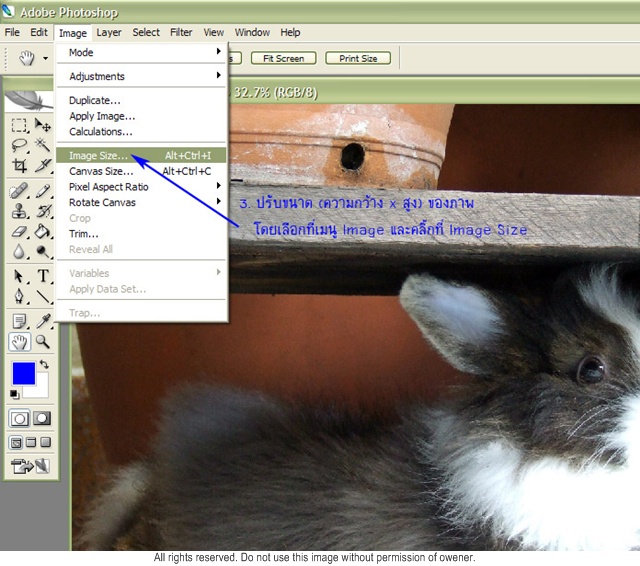Choose Trim from Image menu
This screenshot has width=640, height=566.
141,234
